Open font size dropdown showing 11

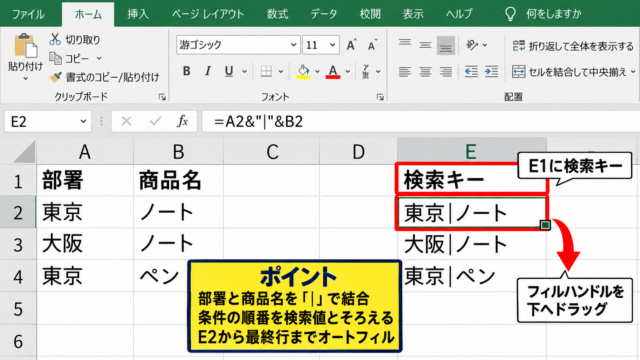pyautogui.click(x=333, y=44)
